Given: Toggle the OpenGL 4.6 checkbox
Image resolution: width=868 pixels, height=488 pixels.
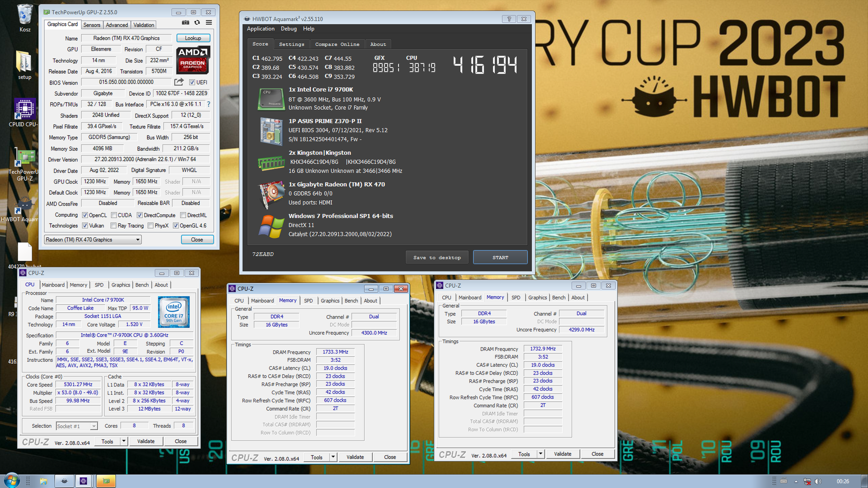Looking at the screenshot, I should pyautogui.click(x=176, y=225).
